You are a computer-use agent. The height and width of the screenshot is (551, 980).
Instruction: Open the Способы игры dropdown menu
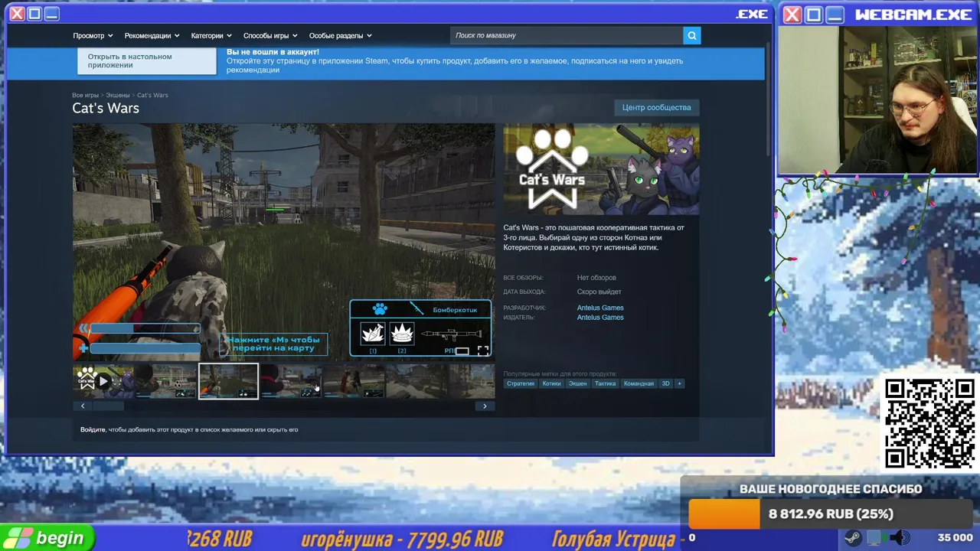pyautogui.click(x=270, y=35)
